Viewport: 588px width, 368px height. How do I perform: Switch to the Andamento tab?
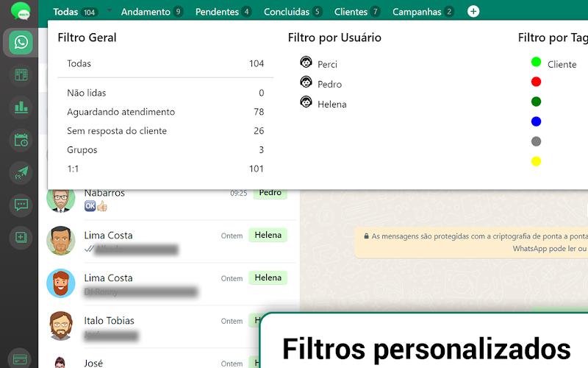pyautogui.click(x=152, y=12)
